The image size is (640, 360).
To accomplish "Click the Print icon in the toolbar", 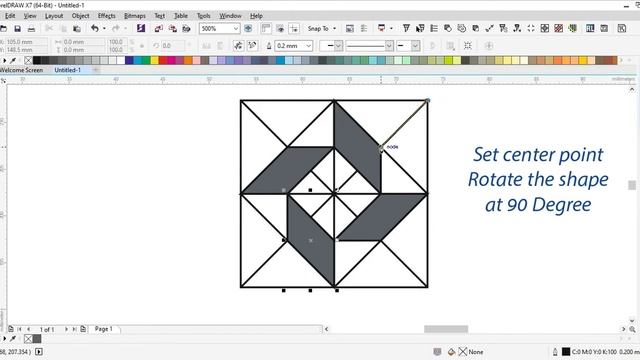I will click(31, 29).
